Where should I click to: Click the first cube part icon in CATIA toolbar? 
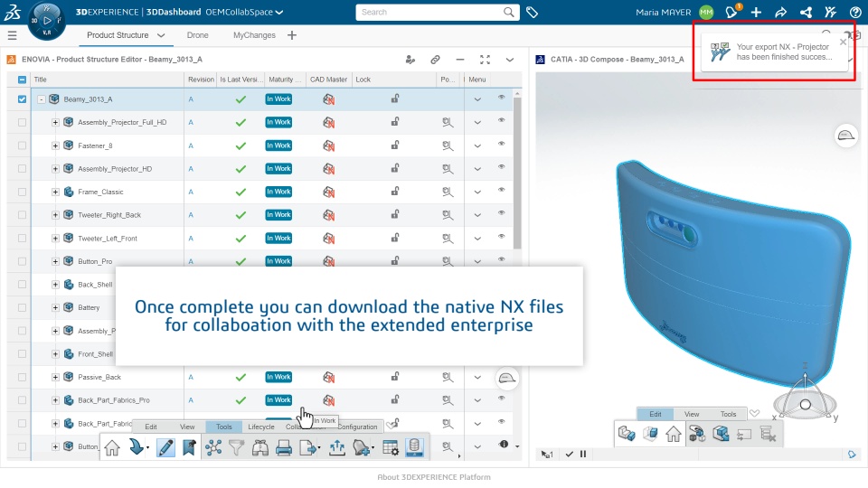point(627,434)
